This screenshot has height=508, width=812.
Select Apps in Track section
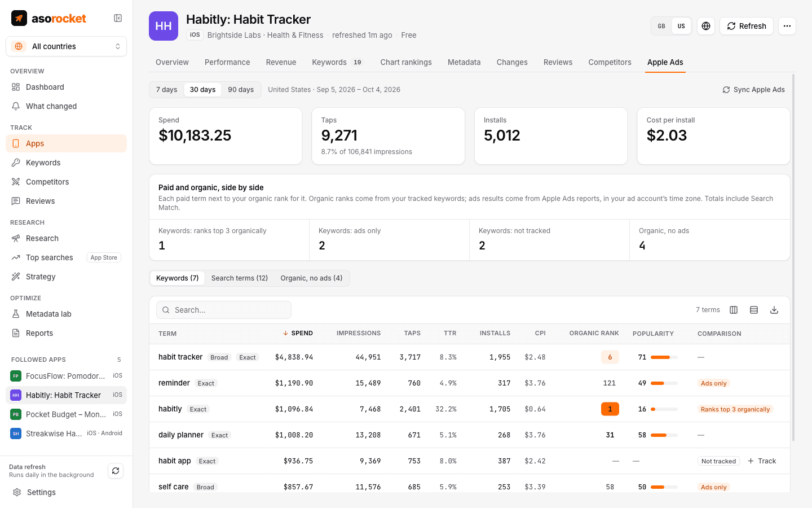66,143
